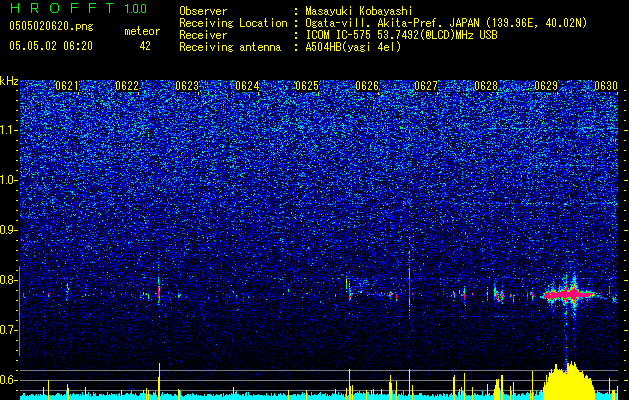Click the 0.8 kHz axis label

(x=9, y=280)
